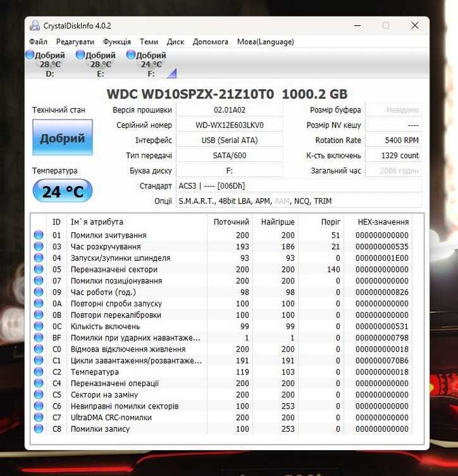458x476 pixels.
Task: Click the interface field USB (Serial ATA)
Action: (229, 140)
